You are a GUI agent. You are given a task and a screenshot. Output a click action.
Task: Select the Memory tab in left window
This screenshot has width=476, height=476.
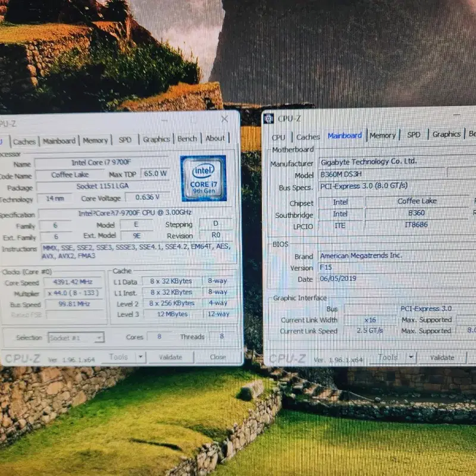click(x=95, y=140)
